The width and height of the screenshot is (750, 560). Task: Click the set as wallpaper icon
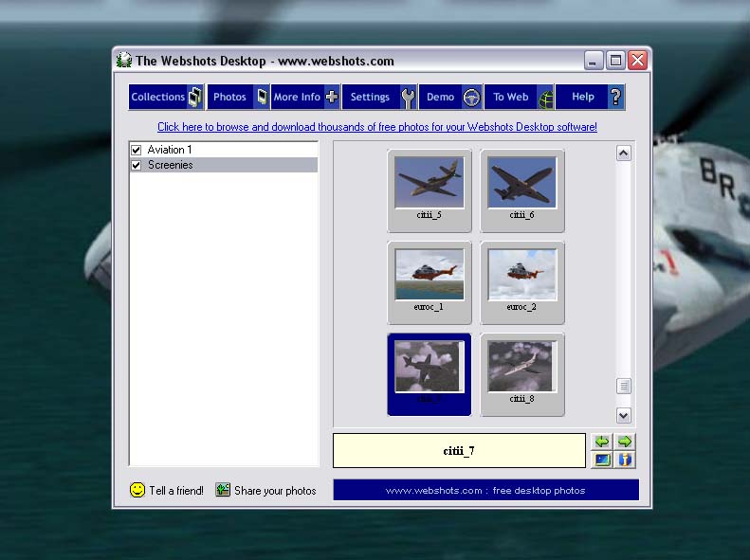click(x=601, y=461)
